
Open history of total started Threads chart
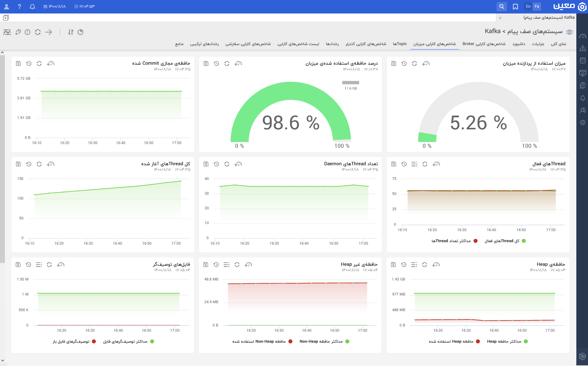click(29, 164)
